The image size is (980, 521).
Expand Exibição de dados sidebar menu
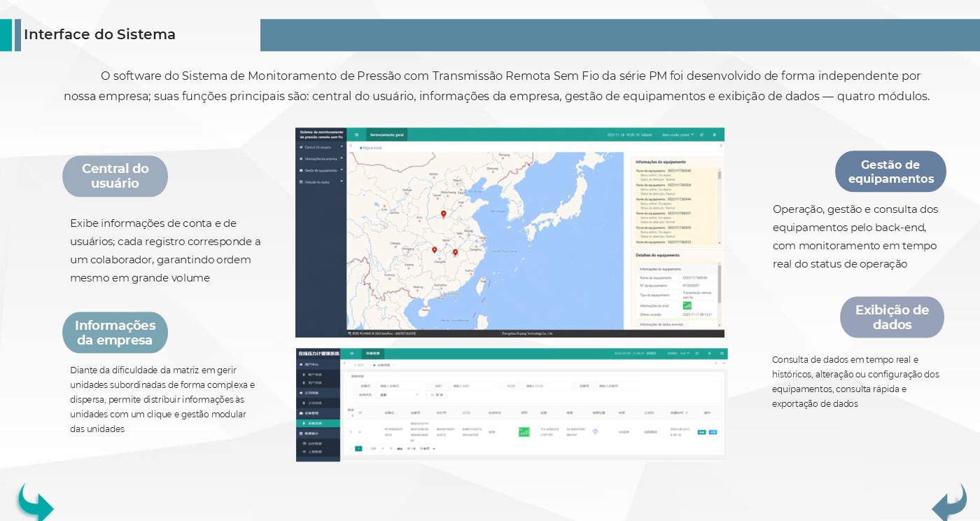[x=320, y=182]
